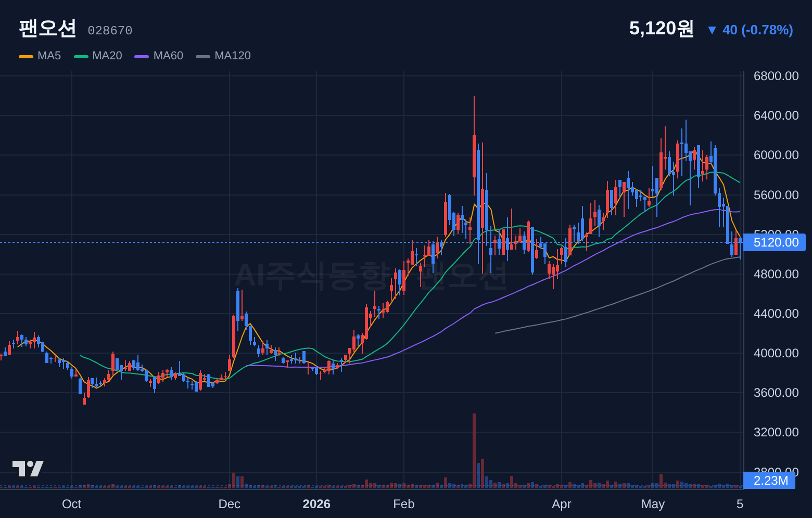Viewport: 812px width, 518px height.
Task: Click the gray MA120 legend swatch
Action: tap(203, 56)
